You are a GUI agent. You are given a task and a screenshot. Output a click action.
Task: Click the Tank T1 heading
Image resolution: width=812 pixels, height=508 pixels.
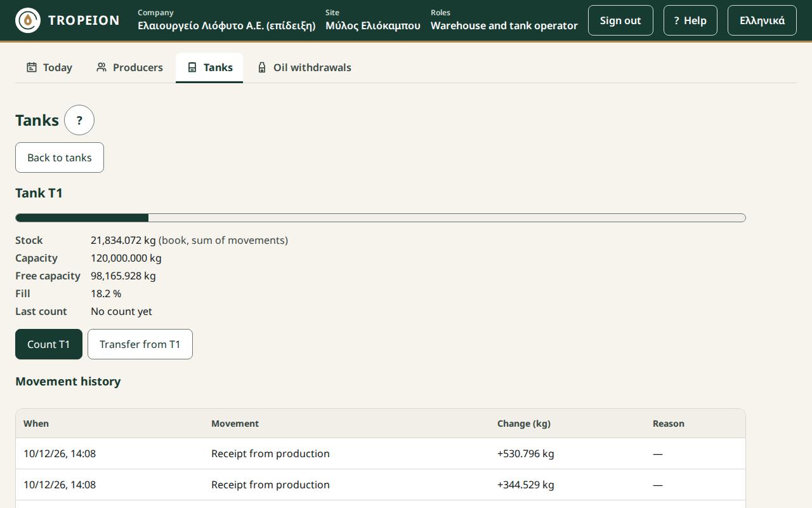[x=39, y=193]
